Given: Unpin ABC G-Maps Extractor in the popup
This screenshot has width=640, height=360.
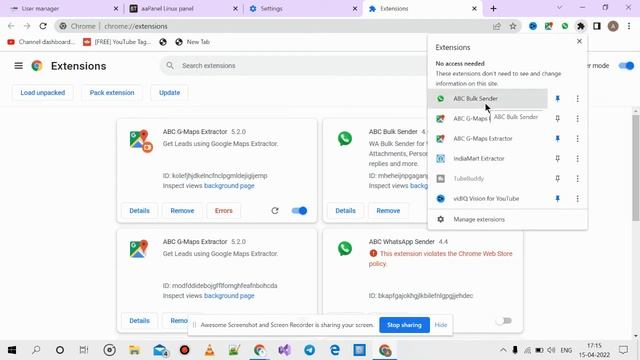Looking at the screenshot, I should (558, 138).
